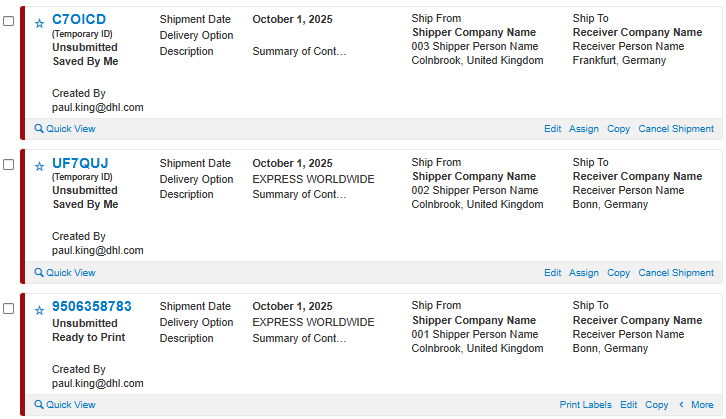Edit the UF7QUJ shipment
Image resolution: width=726 pixels, height=419 pixels.
point(552,273)
